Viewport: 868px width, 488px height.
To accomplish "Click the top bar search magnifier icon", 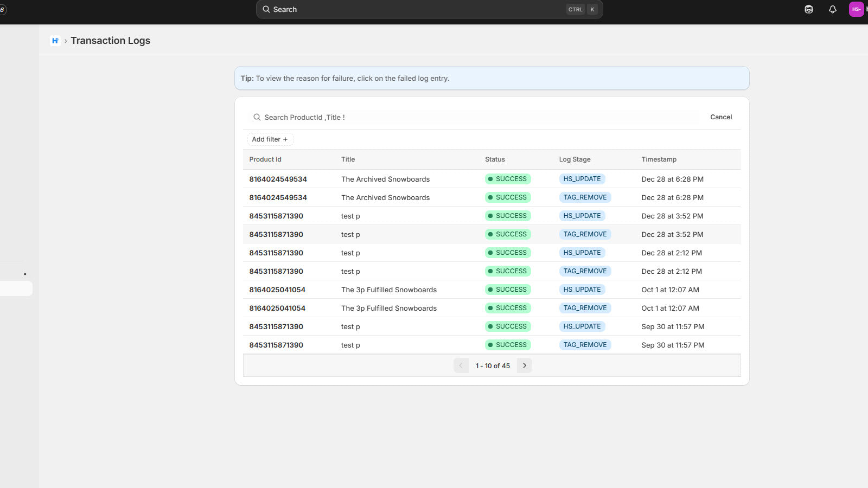I will 266,9.
